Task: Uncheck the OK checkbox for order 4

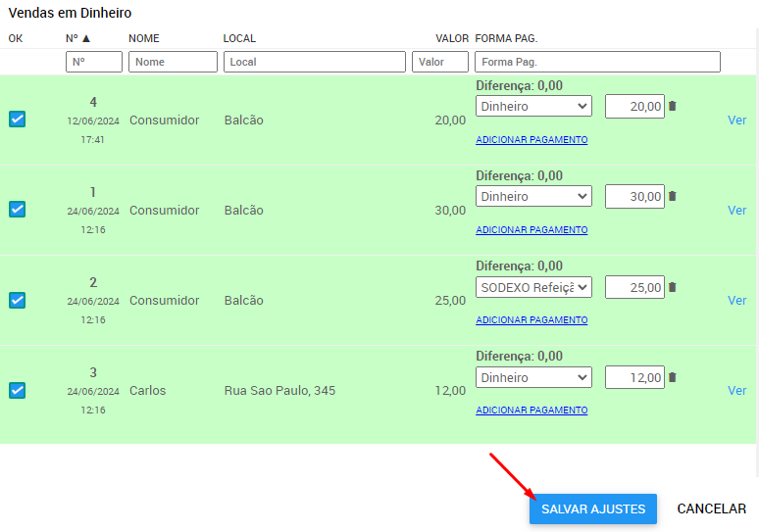Action: coord(17,120)
